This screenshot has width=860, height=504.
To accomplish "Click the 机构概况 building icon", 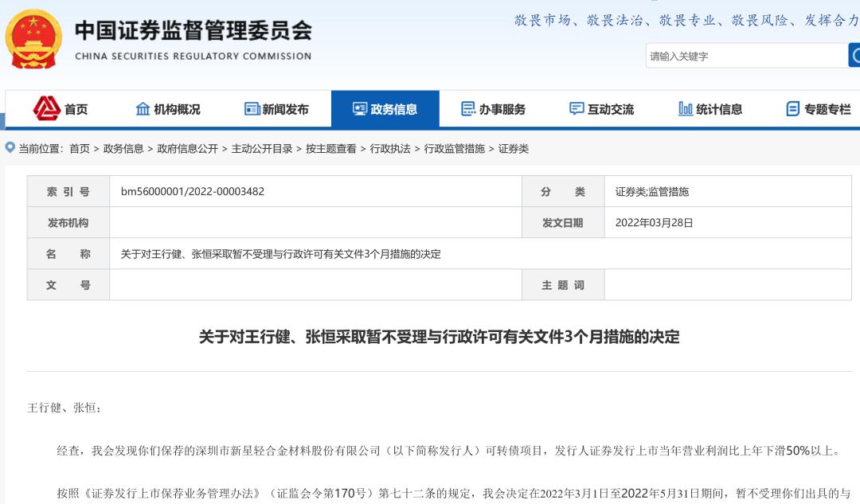I will coord(143,108).
